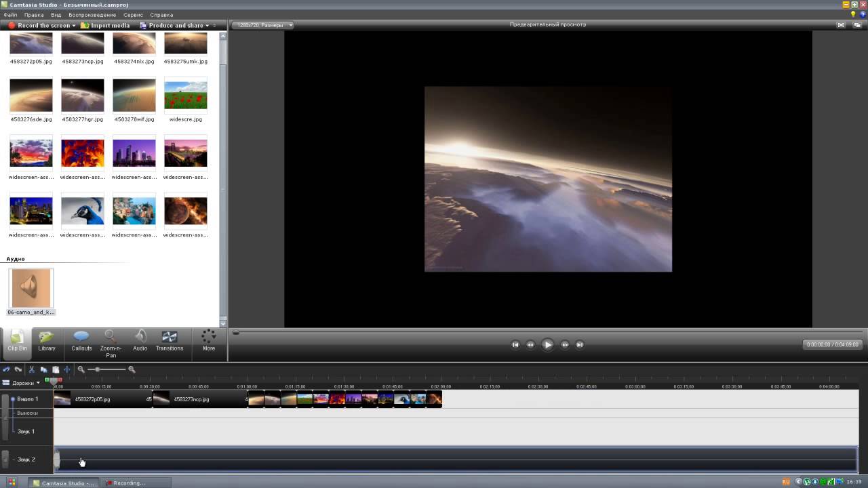Open the Callouts tool
Screen dimensions: 868x488
81,341
